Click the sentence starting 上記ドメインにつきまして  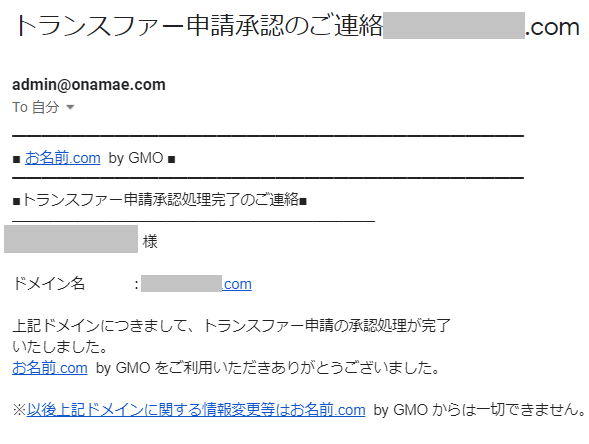231,326
